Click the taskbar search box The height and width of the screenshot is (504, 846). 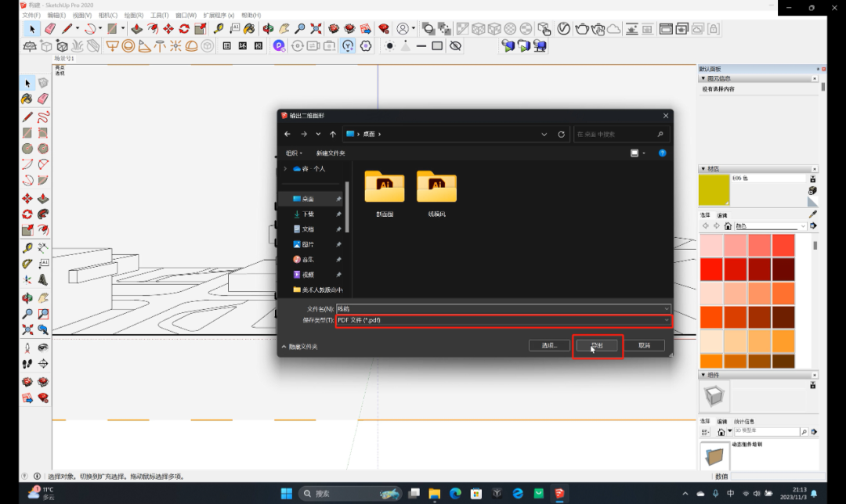pos(350,493)
